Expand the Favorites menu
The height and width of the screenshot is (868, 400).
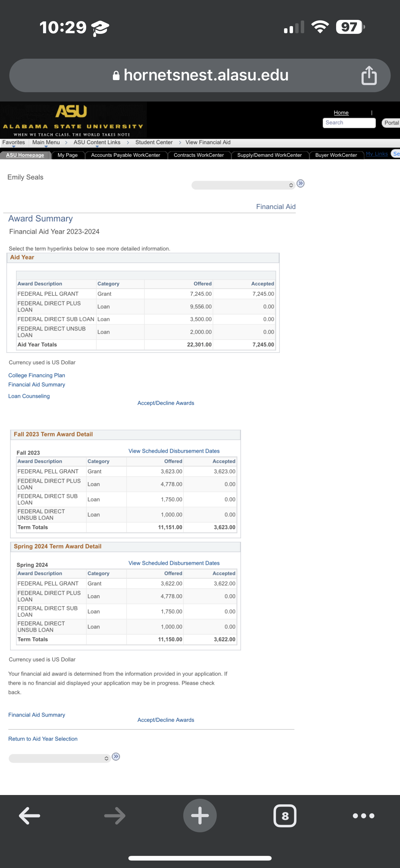(13, 142)
